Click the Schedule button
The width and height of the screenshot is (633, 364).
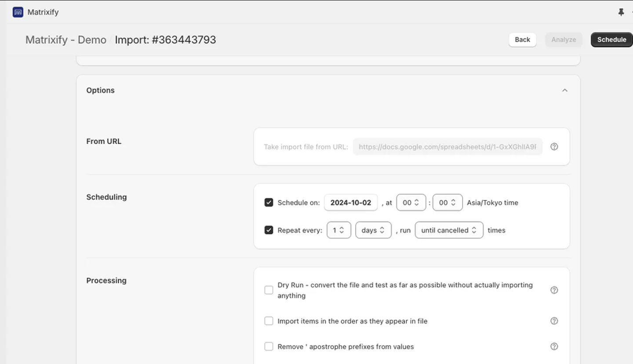point(612,40)
